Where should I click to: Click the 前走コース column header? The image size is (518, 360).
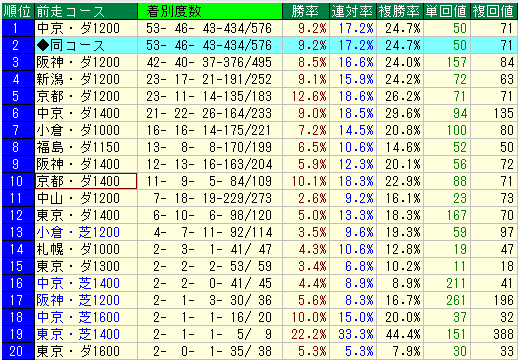[x=86, y=11]
